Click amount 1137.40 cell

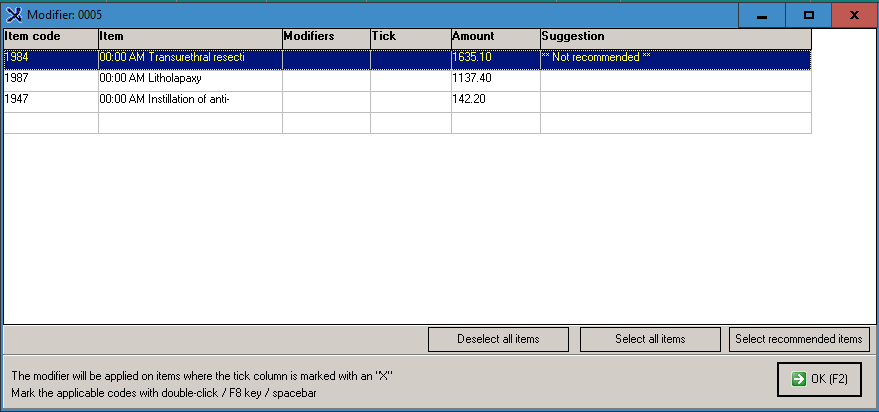[x=496, y=80]
